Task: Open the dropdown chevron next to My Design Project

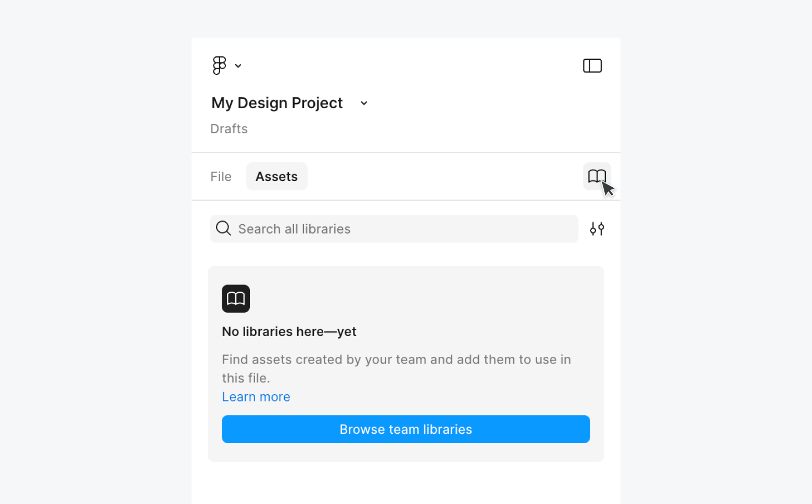Action: (x=364, y=104)
